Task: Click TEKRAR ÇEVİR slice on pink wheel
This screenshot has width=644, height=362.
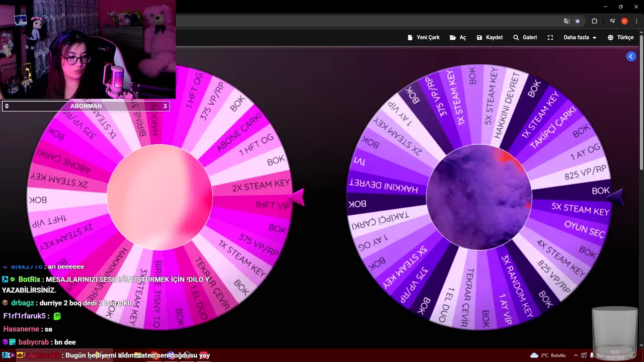Action: pos(212,283)
